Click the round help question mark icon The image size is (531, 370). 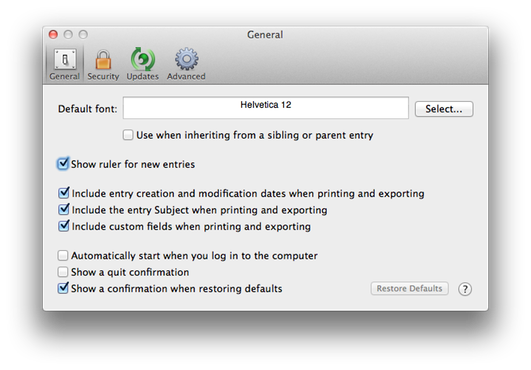pos(465,289)
